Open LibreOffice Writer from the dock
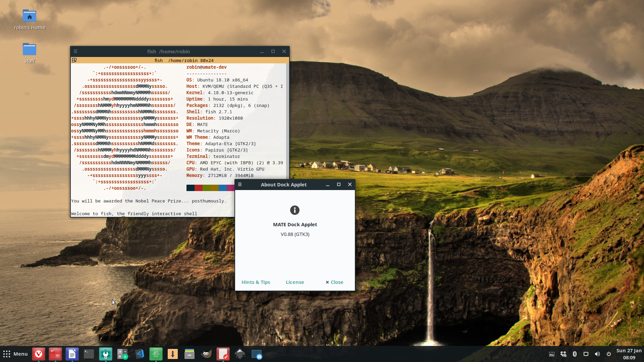Image resolution: width=644 pixels, height=362 pixels. (72, 354)
